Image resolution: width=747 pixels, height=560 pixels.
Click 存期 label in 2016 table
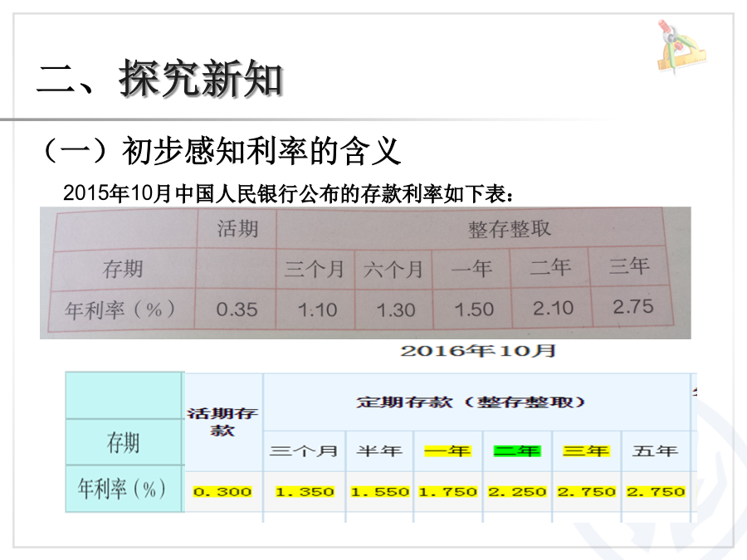coord(123,443)
